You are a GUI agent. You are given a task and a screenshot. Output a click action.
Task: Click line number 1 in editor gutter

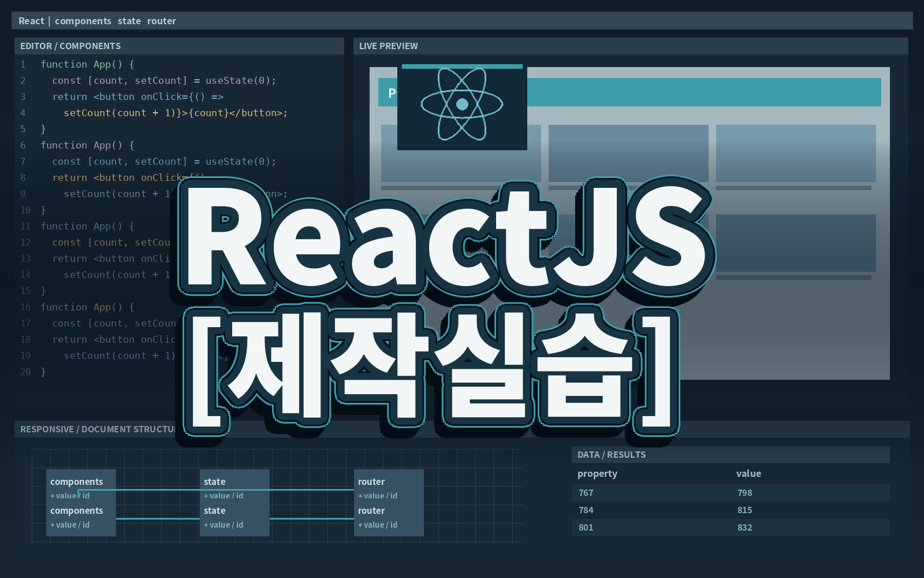click(23, 64)
